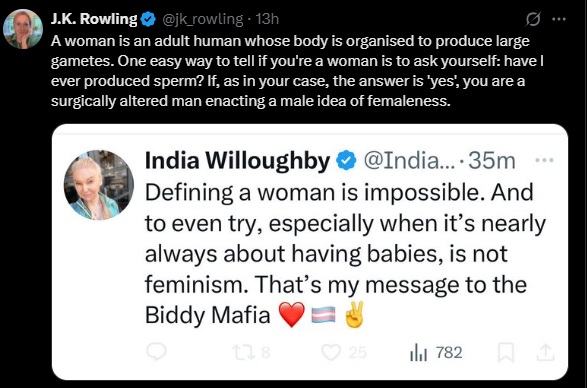Viewport: 587px width, 388px height.
Task: Open the three-dot menu on the quoted tweet
Action: coord(544,160)
